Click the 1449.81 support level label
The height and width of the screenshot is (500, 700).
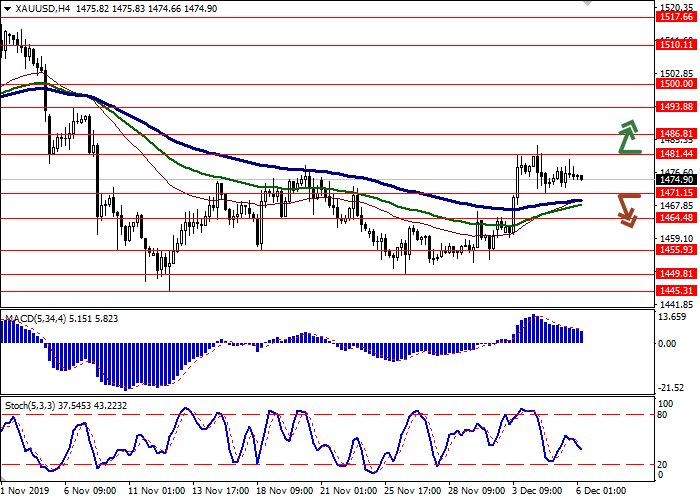pos(677,273)
